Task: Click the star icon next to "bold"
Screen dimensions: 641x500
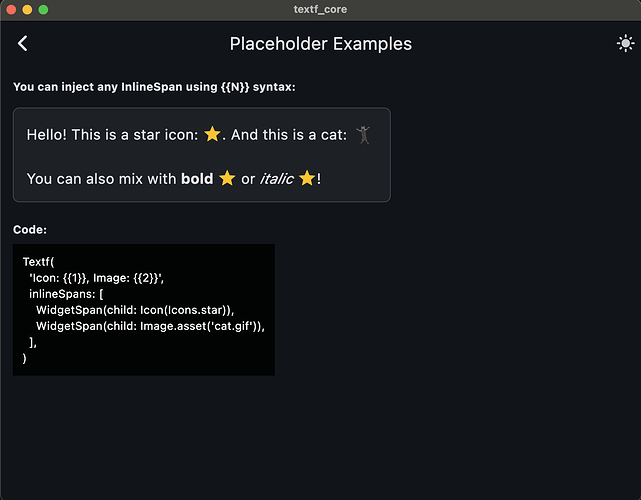Action: pos(227,178)
